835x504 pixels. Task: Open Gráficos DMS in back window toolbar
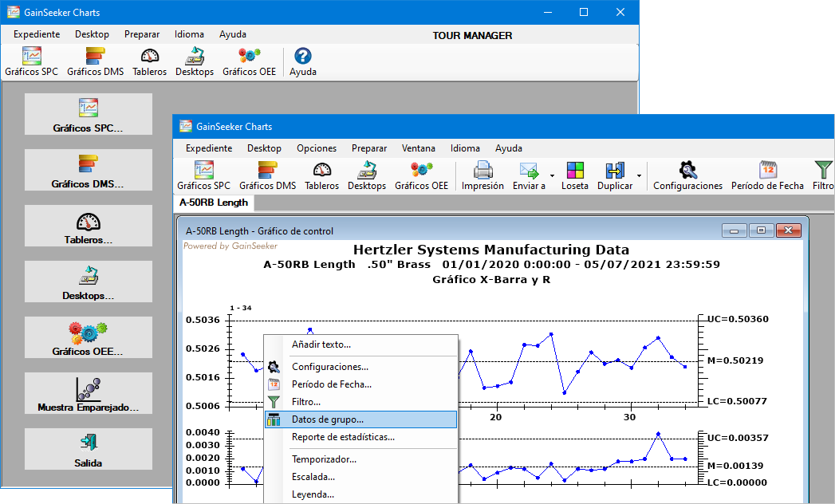(95, 56)
